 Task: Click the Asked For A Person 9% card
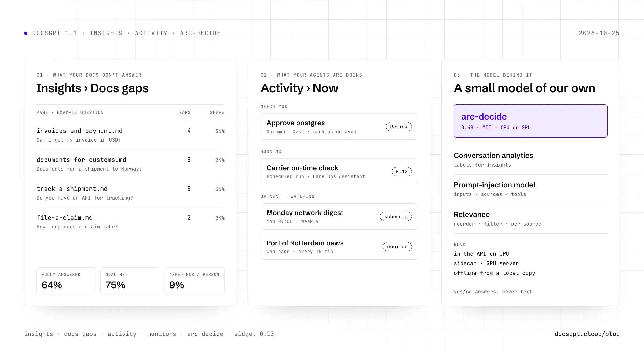click(194, 281)
